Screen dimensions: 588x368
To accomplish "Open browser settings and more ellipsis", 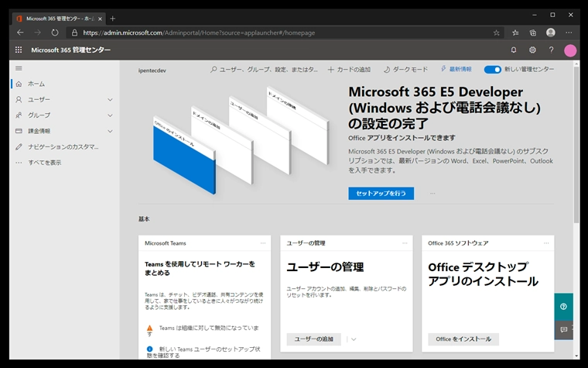I will (x=569, y=33).
